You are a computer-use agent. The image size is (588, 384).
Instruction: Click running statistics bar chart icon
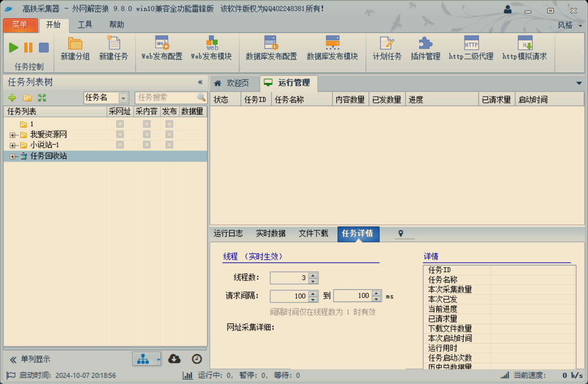pos(188,375)
